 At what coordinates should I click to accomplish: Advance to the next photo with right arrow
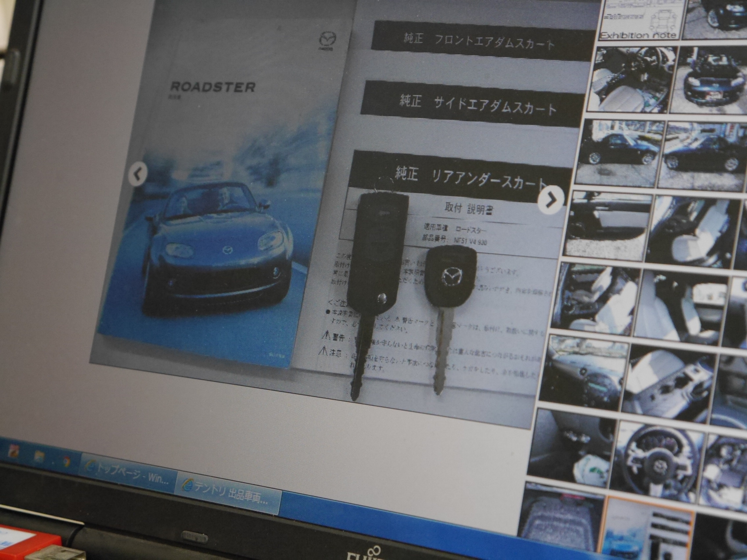click(x=550, y=200)
